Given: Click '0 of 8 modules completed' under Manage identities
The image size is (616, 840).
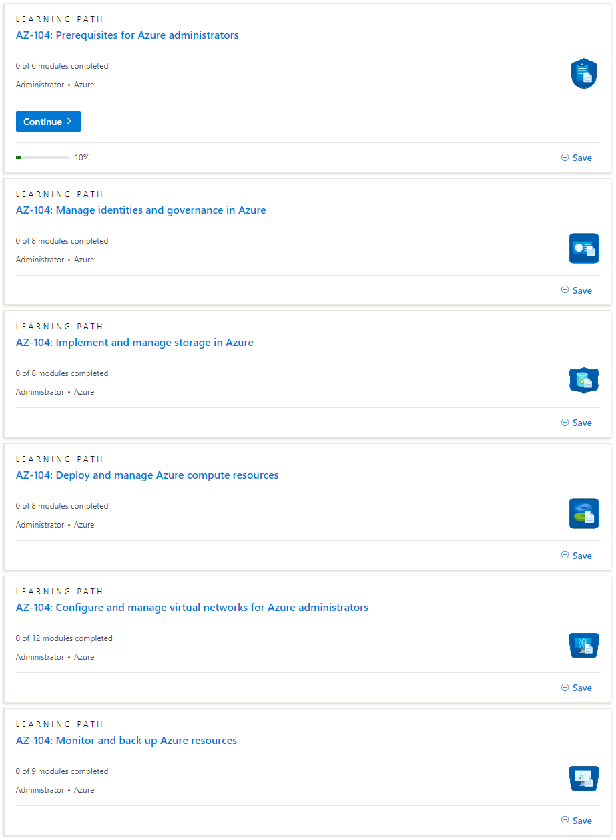Looking at the screenshot, I should pos(62,241).
